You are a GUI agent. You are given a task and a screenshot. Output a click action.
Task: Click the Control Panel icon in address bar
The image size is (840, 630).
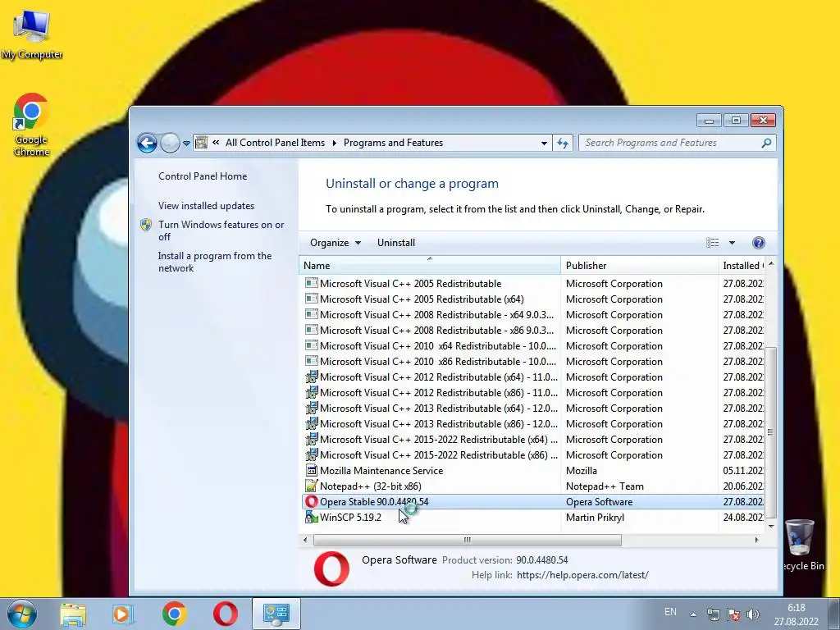point(202,143)
